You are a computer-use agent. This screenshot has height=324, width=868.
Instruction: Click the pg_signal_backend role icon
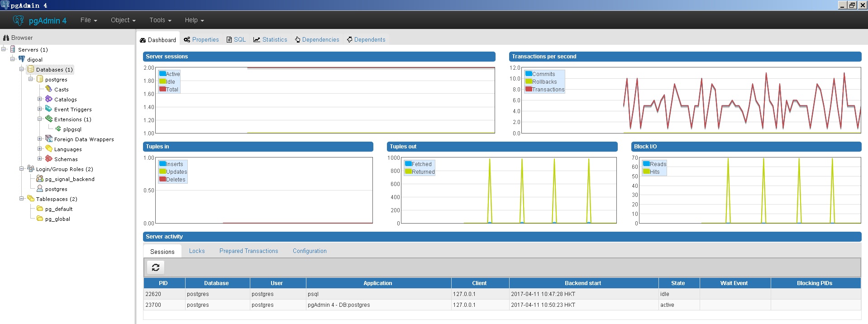click(x=40, y=179)
